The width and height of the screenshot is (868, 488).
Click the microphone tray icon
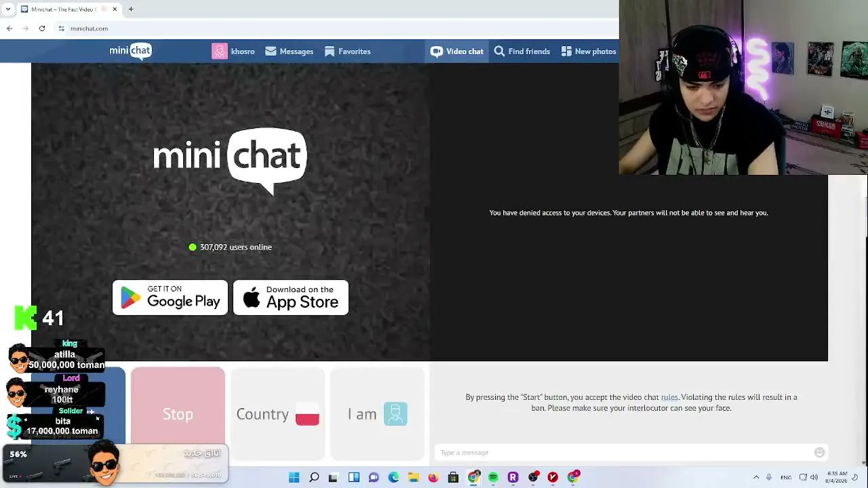[768, 477]
